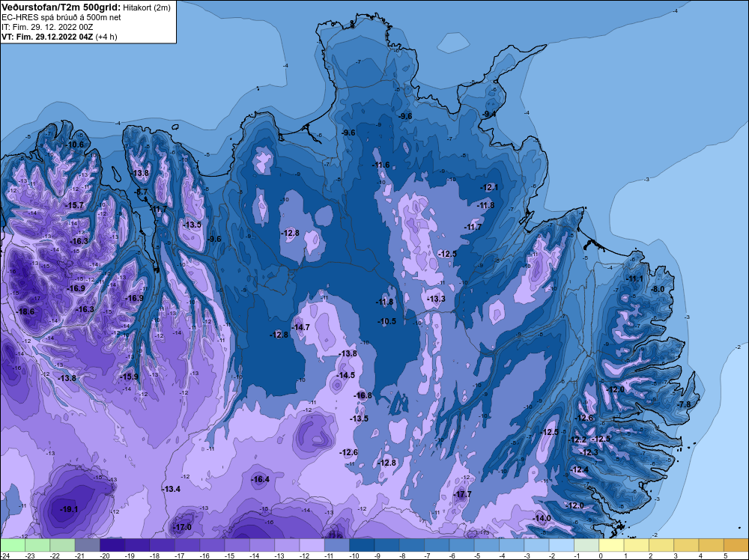Click the legend color cell labeled -1
749x560 pixels.
click(586, 545)
